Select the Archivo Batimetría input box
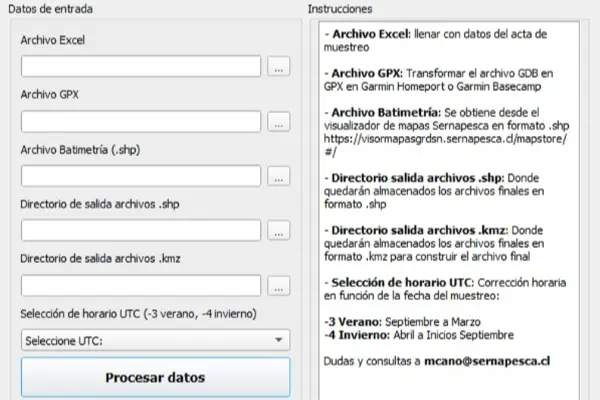 point(141,176)
